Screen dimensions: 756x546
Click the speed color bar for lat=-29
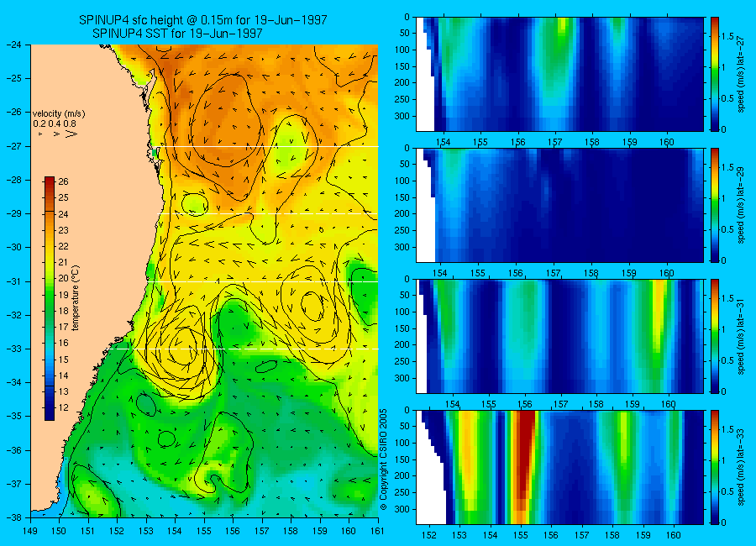click(715, 205)
